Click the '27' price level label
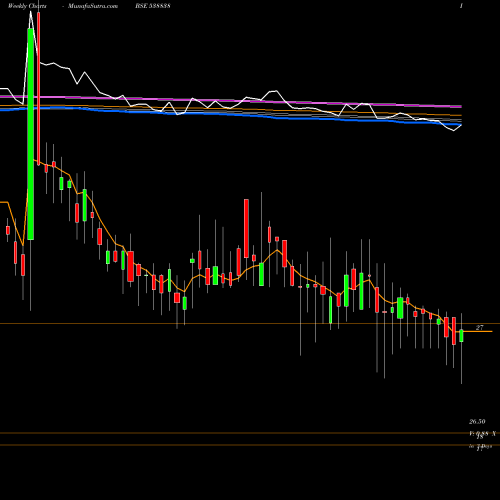 point(479,327)
